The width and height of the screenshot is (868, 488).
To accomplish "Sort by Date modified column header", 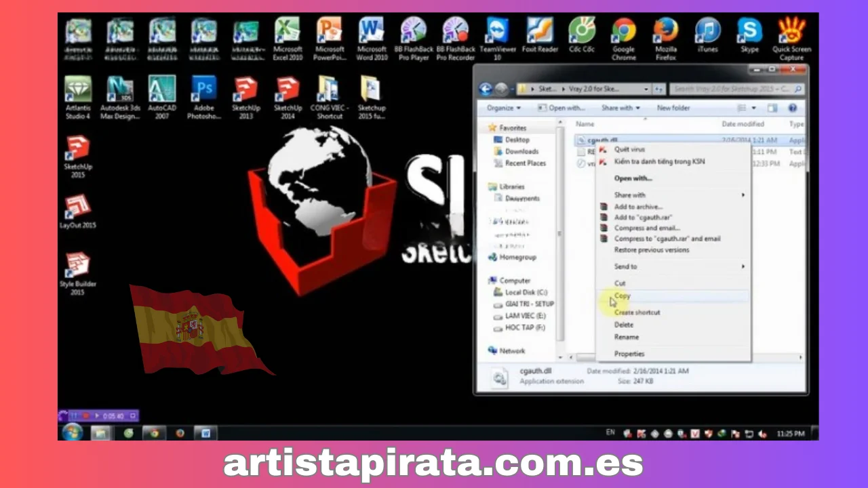I will click(x=743, y=124).
